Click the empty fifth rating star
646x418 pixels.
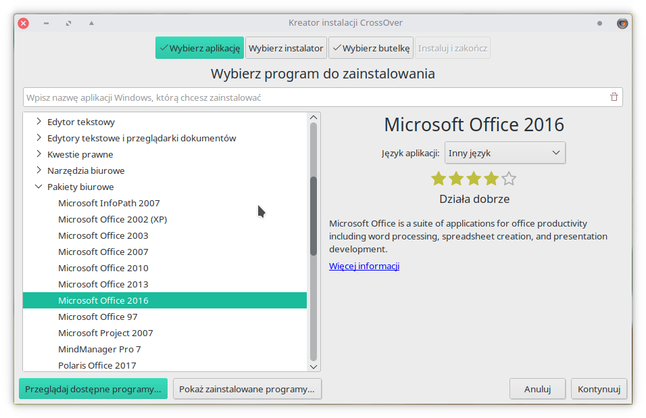[x=509, y=179]
